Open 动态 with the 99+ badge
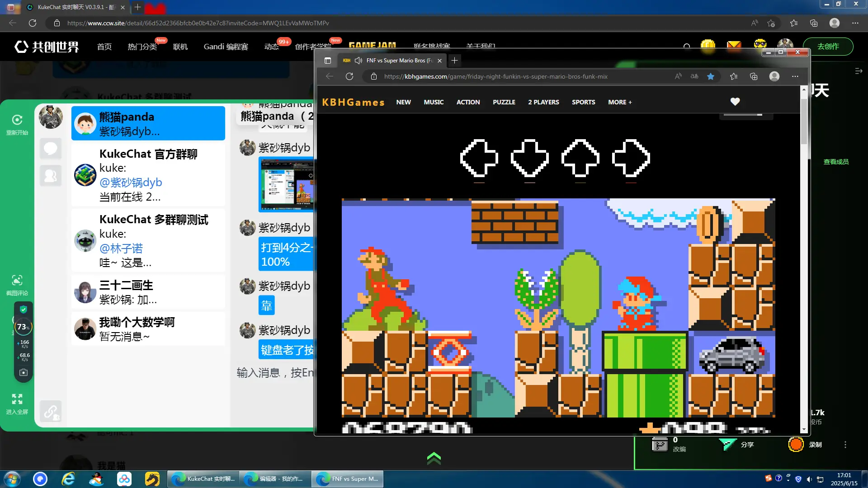Viewport: 868px width, 488px height. (x=271, y=47)
